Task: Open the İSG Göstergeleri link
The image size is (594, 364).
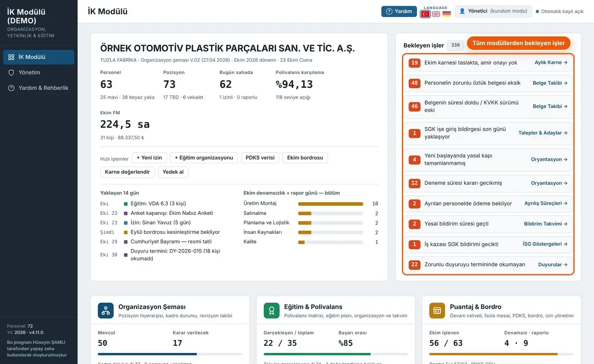Action: tap(545, 244)
